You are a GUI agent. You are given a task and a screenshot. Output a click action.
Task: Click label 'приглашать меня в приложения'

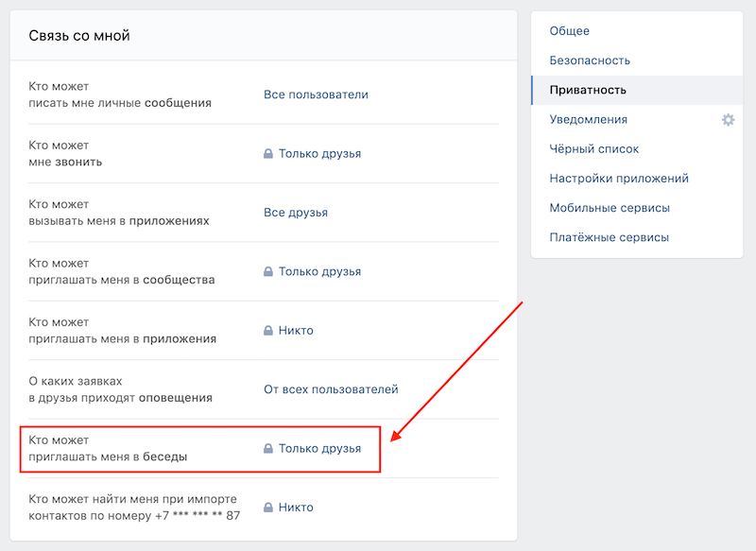coord(123,339)
